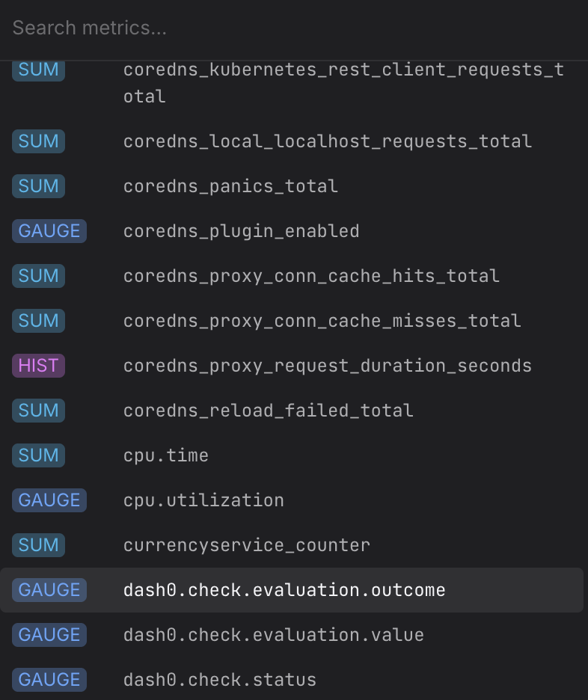Select coredns_local_localhost_requests_total metric
Image resolution: width=588 pixels, height=700 pixels.
(x=327, y=141)
